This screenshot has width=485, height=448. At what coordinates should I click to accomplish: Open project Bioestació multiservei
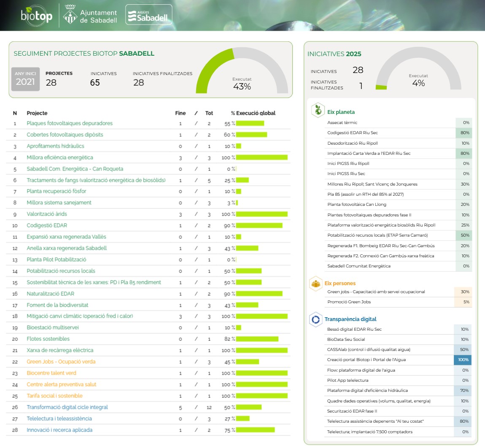tap(53, 328)
